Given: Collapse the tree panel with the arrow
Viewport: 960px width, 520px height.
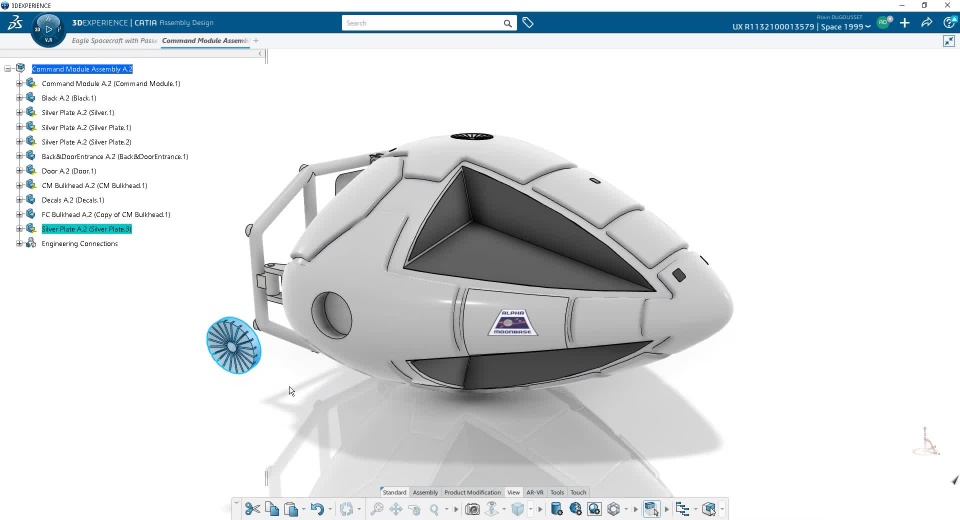Looking at the screenshot, I should coord(260,54).
